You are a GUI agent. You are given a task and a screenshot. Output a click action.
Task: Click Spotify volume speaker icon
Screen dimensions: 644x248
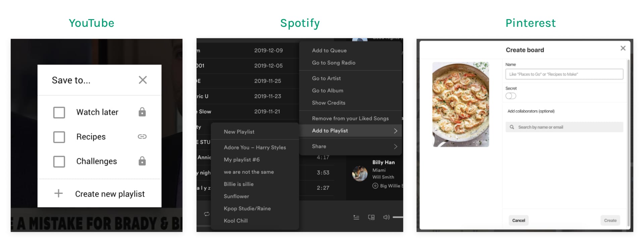[386, 217]
